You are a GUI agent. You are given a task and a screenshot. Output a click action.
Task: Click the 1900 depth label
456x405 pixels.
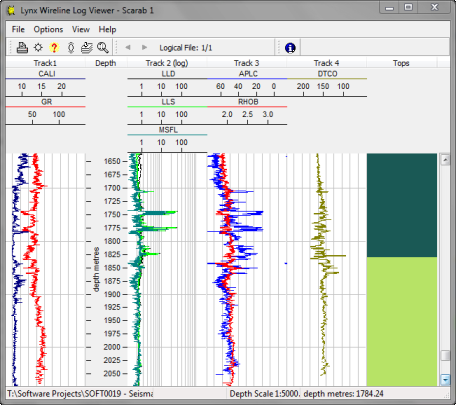pyautogui.click(x=112, y=294)
